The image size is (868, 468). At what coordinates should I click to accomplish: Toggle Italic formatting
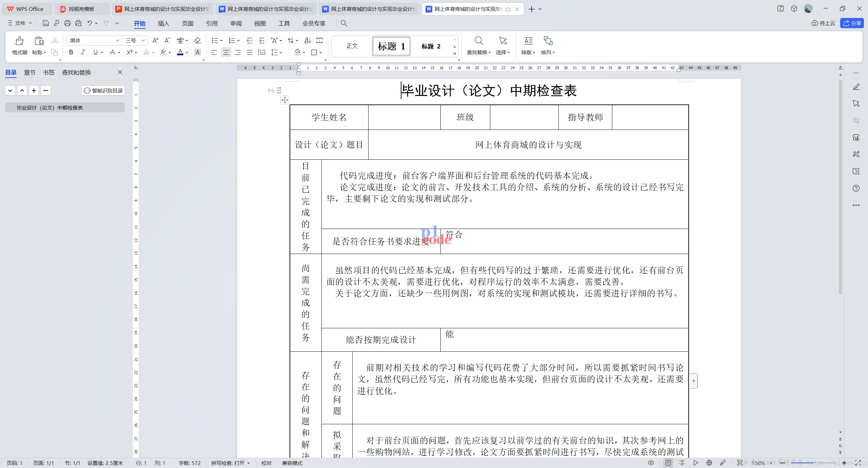coord(83,52)
